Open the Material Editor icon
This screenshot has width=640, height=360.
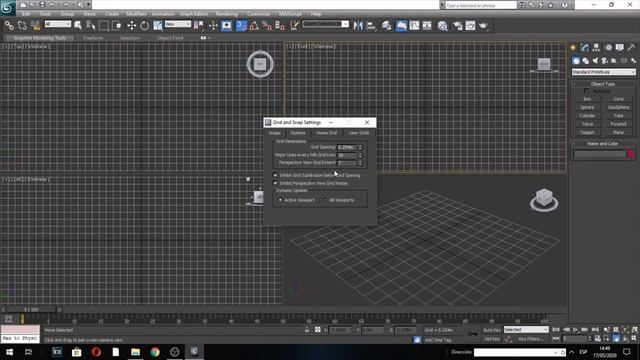[x=442, y=26]
